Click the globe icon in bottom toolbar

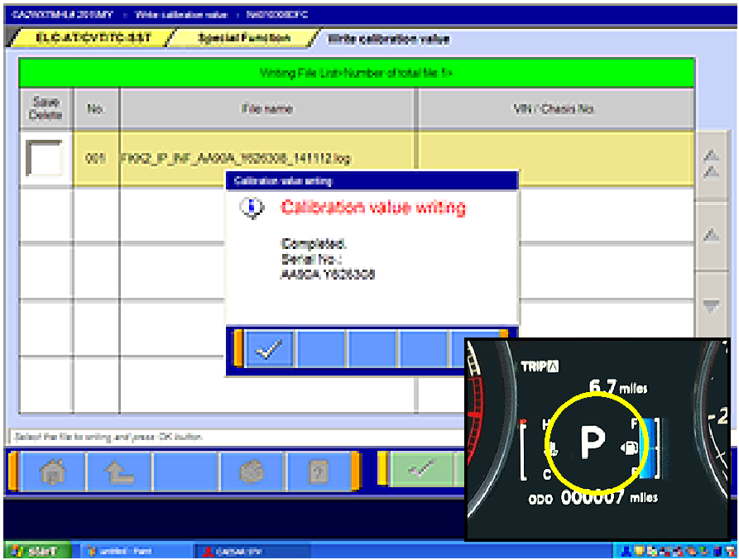(252, 472)
